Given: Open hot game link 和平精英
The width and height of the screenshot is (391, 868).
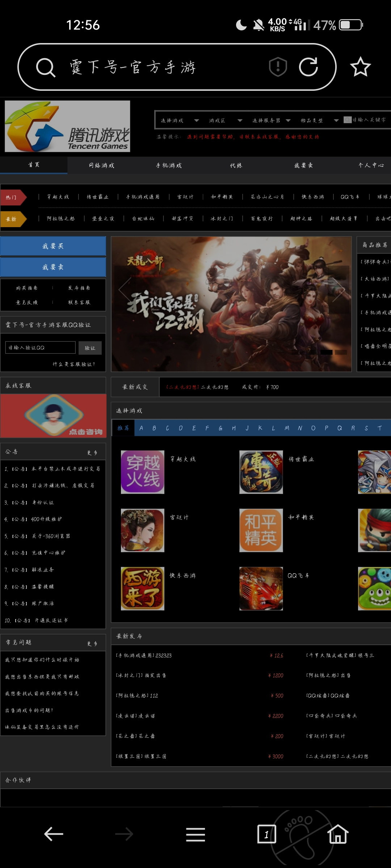Looking at the screenshot, I should (x=222, y=197).
